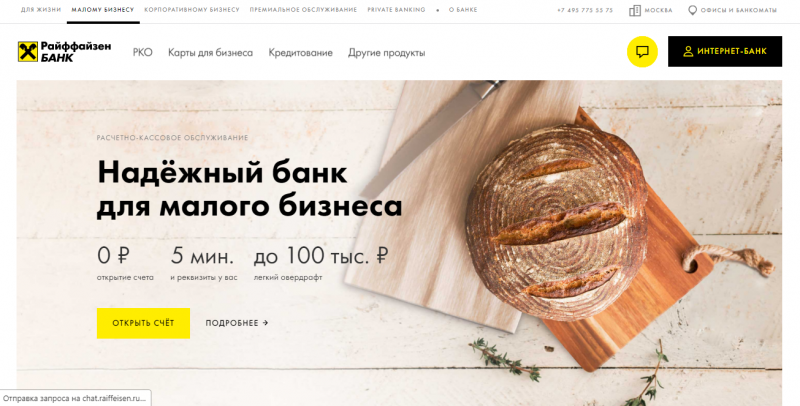Open Другие продукты menu
Image resolution: width=800 pixels, height=406 pixels.
tap(386, 53)
